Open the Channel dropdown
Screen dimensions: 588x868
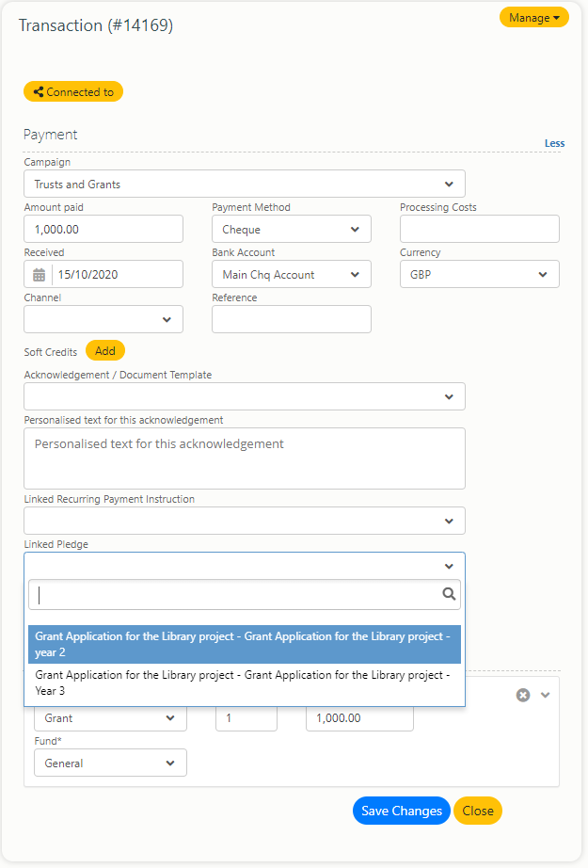point(103,319)
